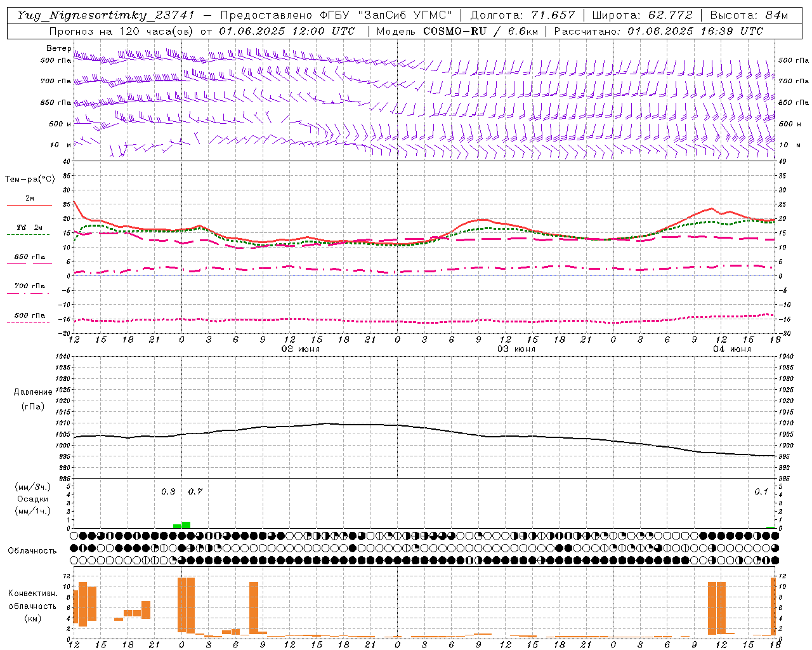Click the 500 гПа temperature legend label
The height and width of the screenshot is (650, 812).
pos(29,315)
